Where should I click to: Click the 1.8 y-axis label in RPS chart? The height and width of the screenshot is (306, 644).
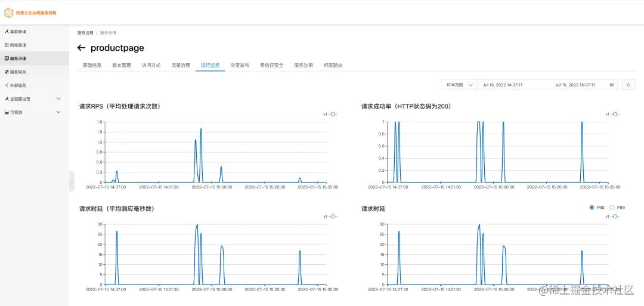point(99,122)
